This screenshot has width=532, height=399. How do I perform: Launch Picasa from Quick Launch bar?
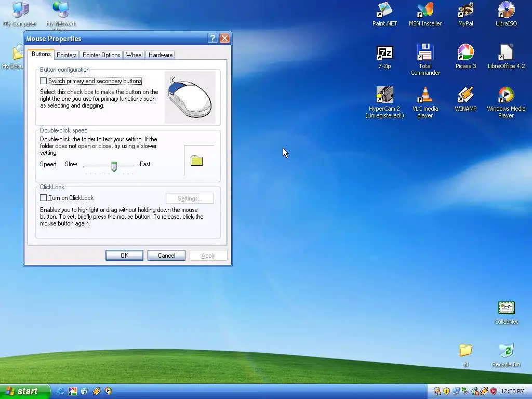coord(73,391)
